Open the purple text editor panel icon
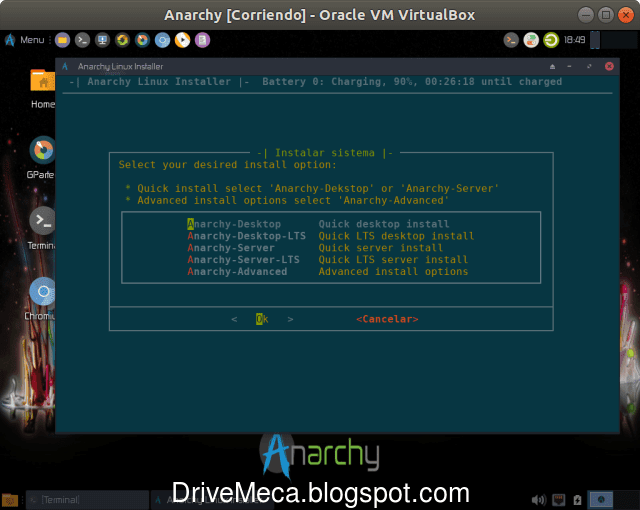 pyautogui.click(x=202, y=40)
